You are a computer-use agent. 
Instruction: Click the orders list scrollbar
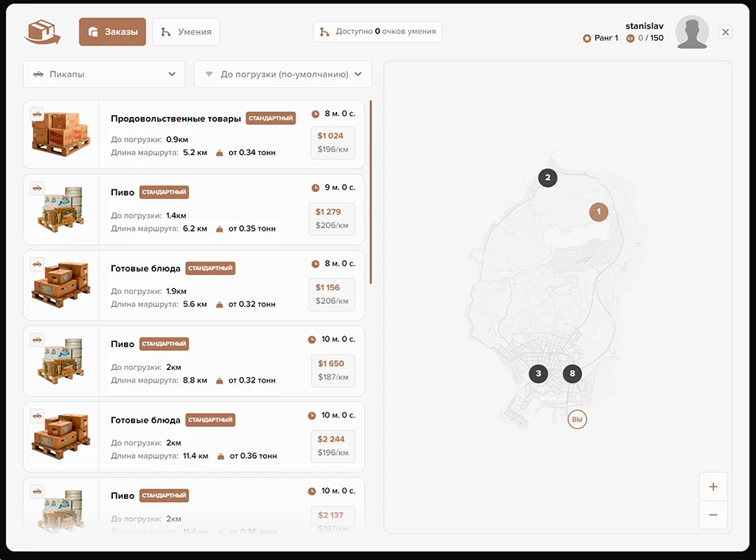coord(370,192)
